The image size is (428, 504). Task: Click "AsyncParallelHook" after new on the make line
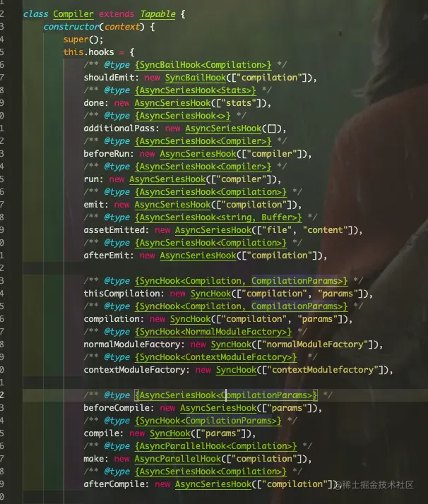[x=177, y=459]
